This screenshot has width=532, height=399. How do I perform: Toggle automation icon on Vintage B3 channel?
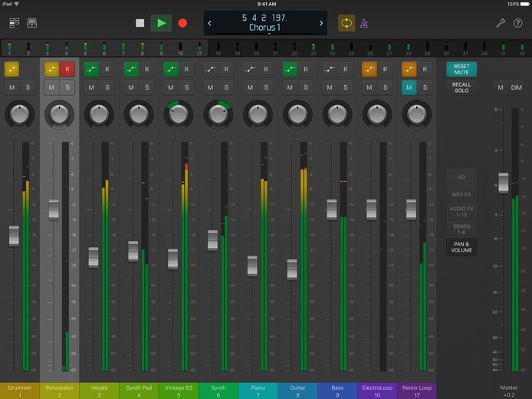point(171,69)
